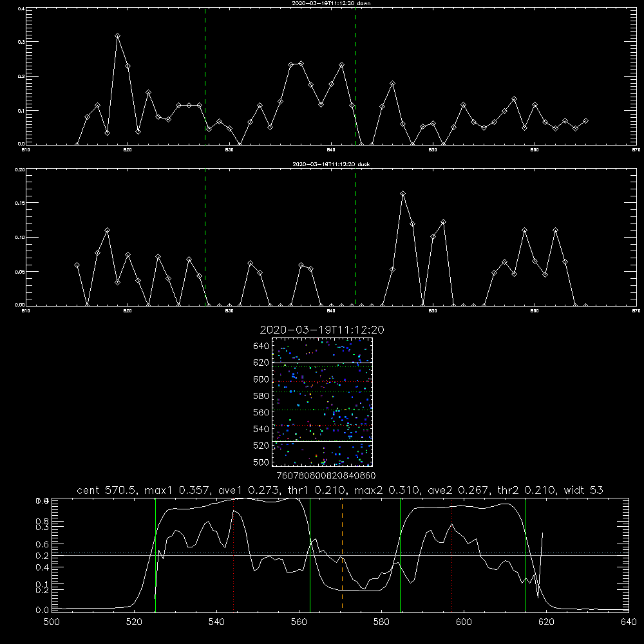Select "max1 0.357" in the stats line
Viewport: 644px width, 644px height.
[x=178, y=490]
